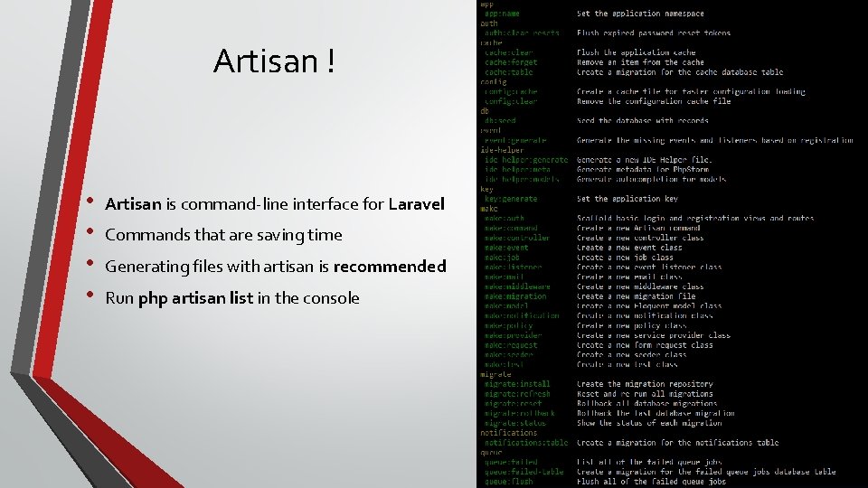Viewport: 868px width, 488px height.
Task: Click 'Create a new Eloquent model class' description
Action: (649, 306)
